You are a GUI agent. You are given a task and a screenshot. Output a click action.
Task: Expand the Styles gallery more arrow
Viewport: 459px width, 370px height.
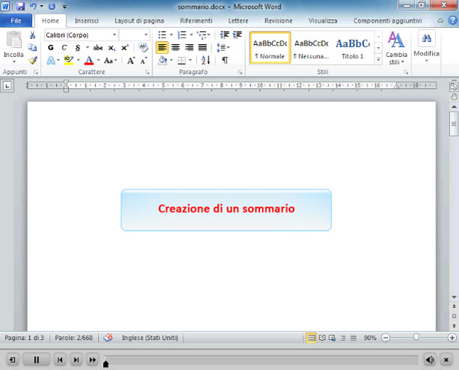378,60
